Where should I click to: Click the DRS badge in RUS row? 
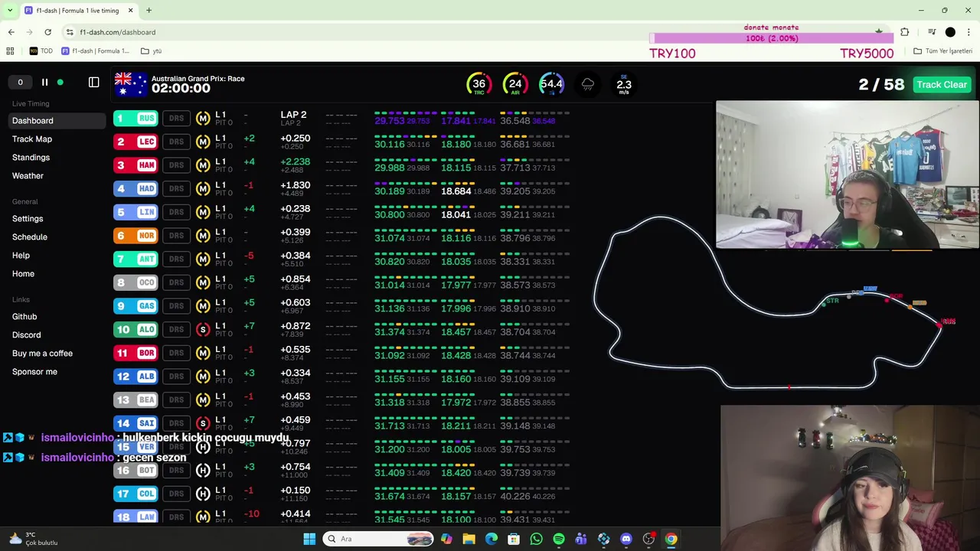(176, 118)
